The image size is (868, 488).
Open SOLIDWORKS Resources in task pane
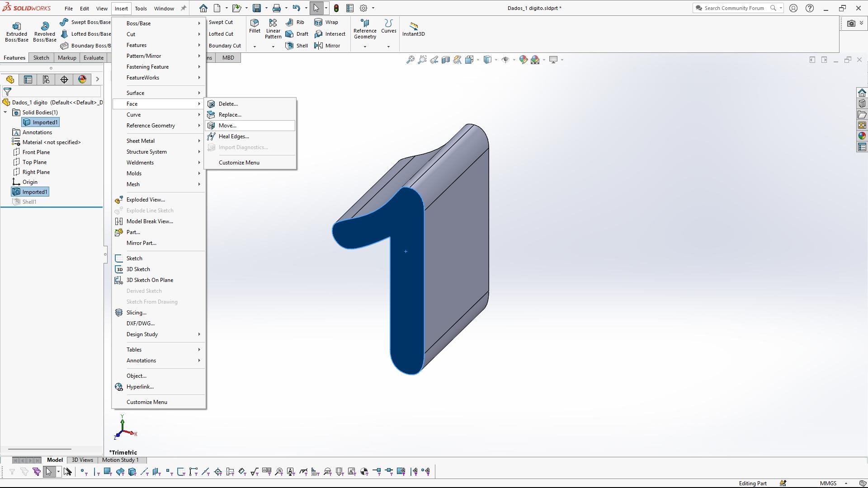tap(862, 93)
